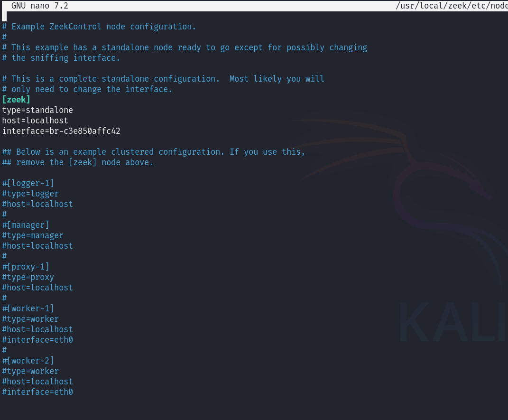Click "## remove the [zeek] node above." line
The width and height of the screenshot is (508, 420).
77,162
